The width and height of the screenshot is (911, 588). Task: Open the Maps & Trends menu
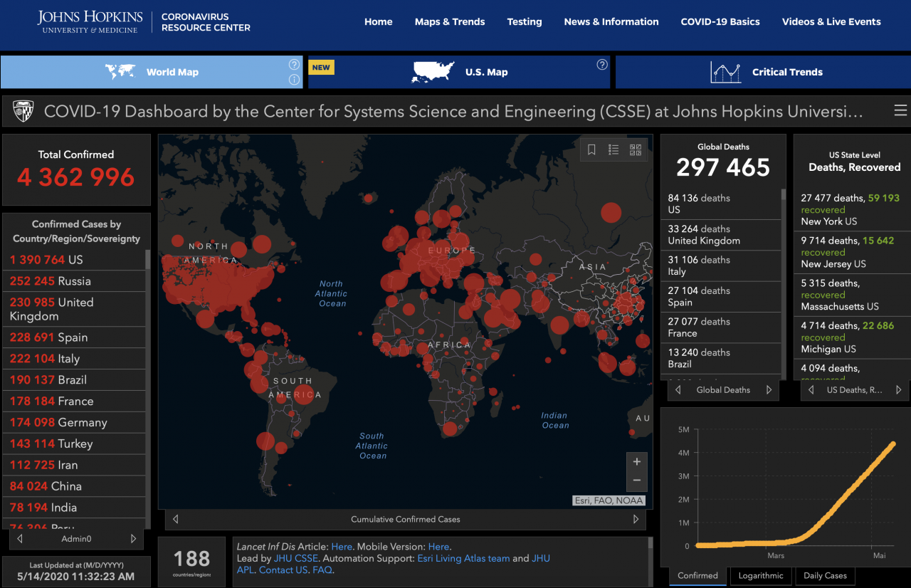pos(450,21)
